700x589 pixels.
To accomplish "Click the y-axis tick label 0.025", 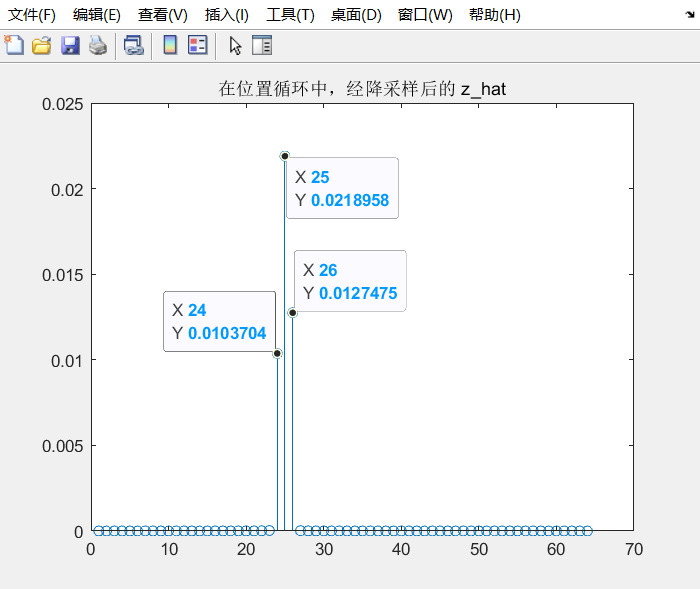I will (x=62, y=104).
